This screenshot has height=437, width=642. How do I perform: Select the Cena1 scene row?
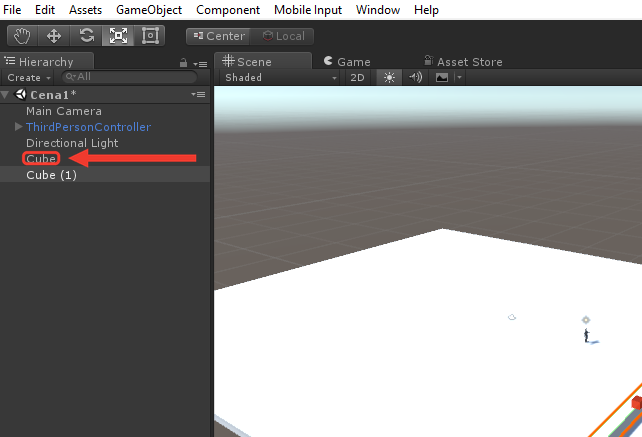coord(105,95)
